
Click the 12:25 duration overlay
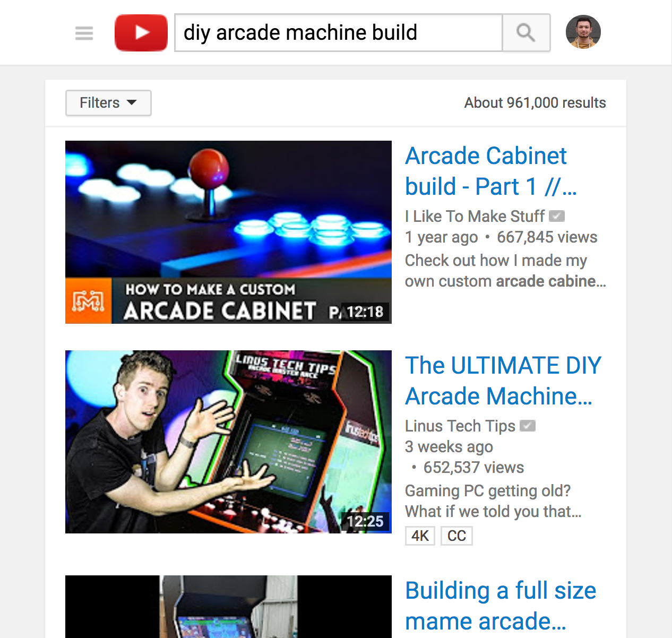[x=366, y=522]
